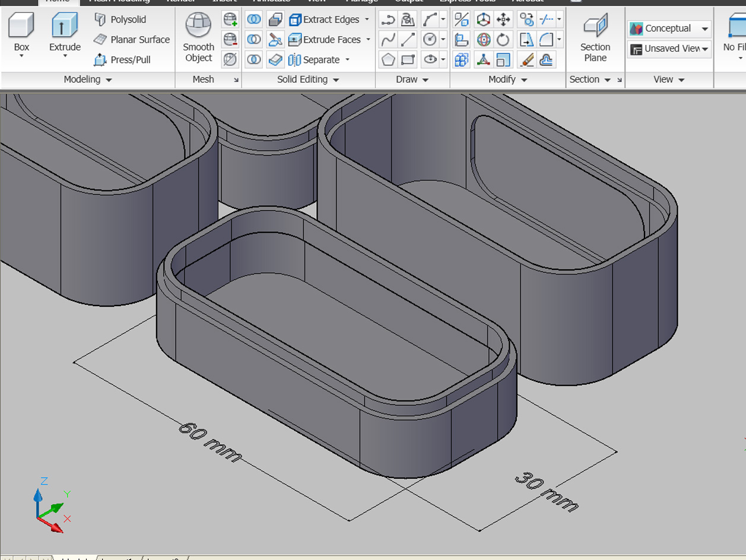The image size is (746, 560).
Task: Click the Erase tool icon
Action: pos(526,59)
